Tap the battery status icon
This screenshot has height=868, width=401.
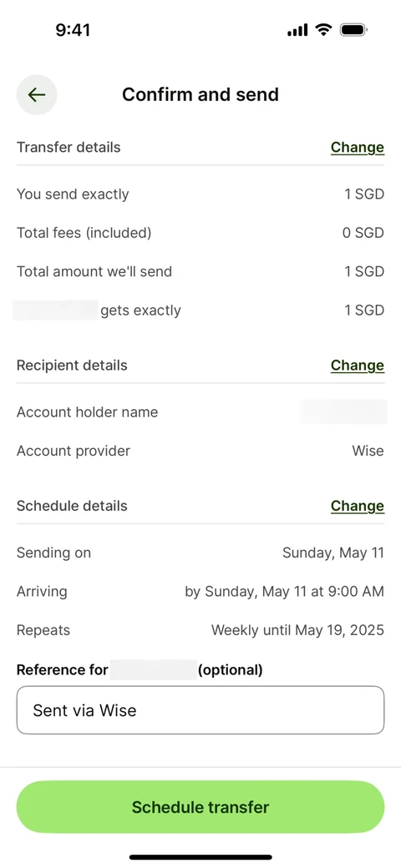(354, 30)
